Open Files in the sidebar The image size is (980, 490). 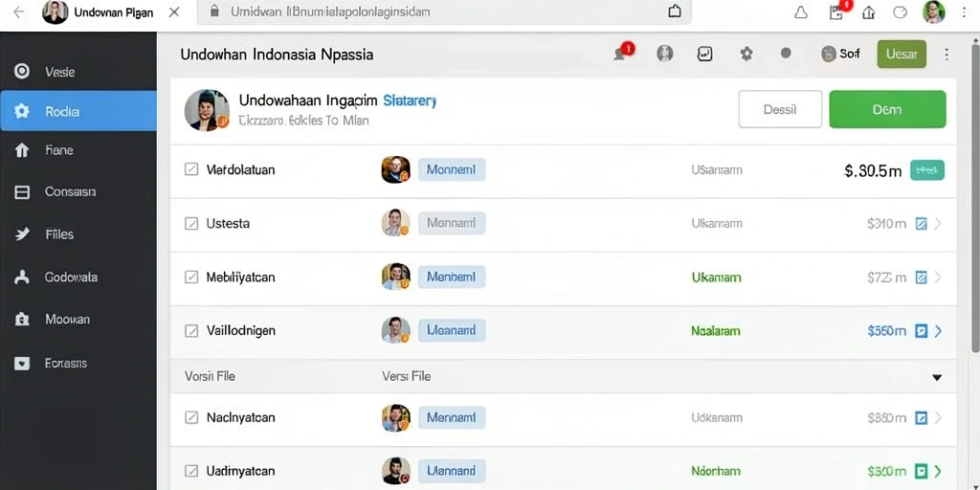tap(78, 234)
